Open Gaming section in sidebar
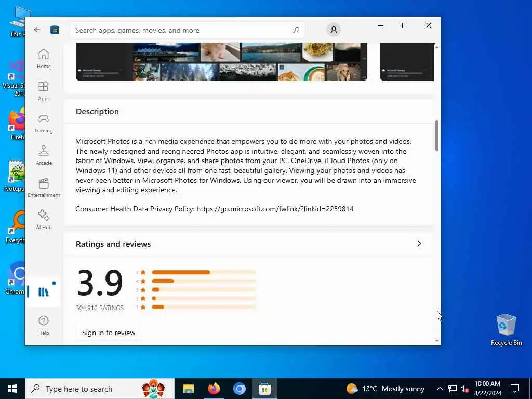The height and width of the screenshot is (399, 532). coord(44,123)
